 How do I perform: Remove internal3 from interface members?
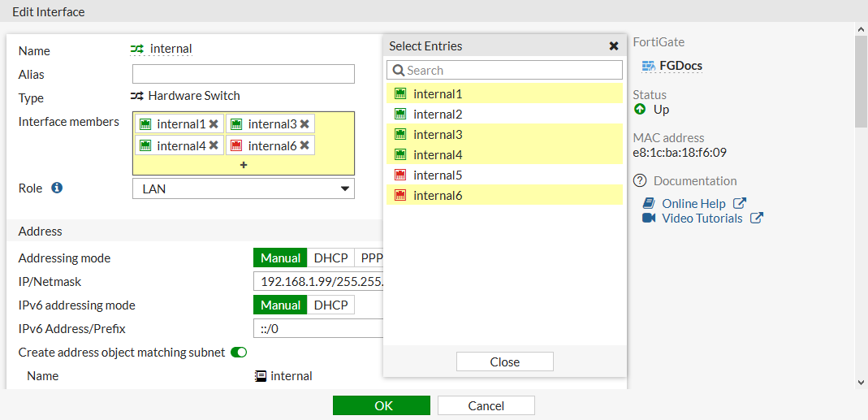[x=304, y=124]
